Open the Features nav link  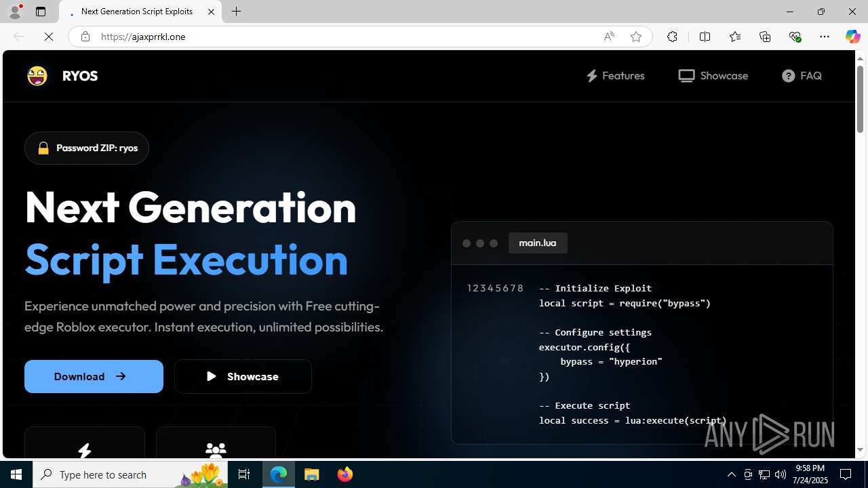[x=615, y=76]
